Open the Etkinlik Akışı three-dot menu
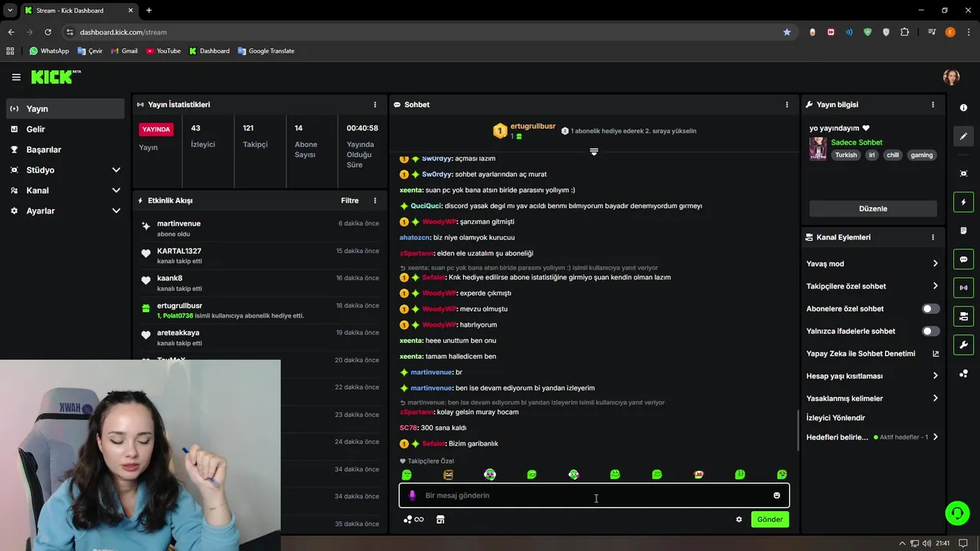 374,201
